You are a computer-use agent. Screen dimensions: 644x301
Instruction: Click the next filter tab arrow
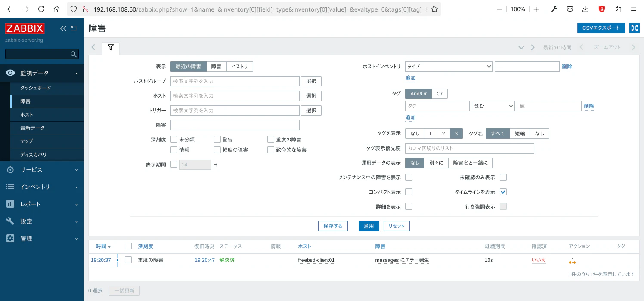(x=533, y=47)
